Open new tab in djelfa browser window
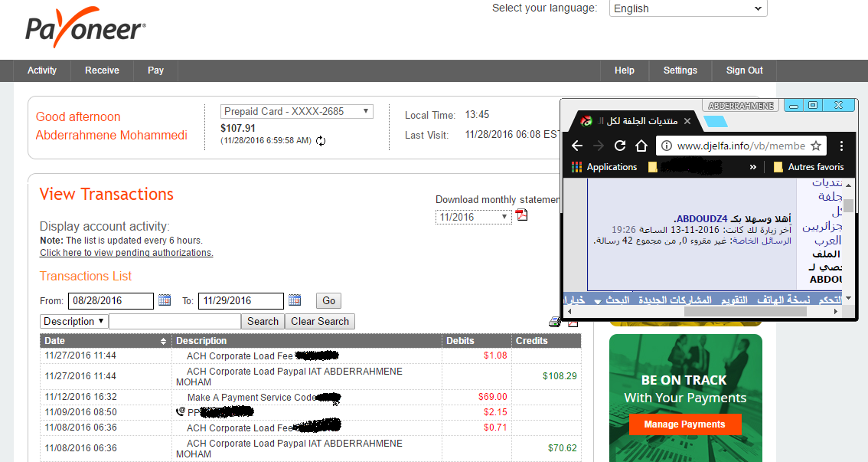Viewport: 868px width, 462px height. point(717,121)
